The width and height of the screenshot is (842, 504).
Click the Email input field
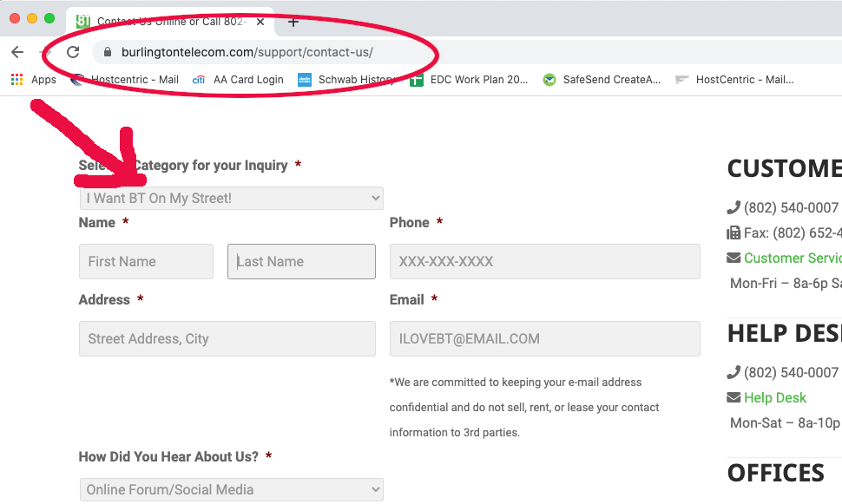pos(545,338)
